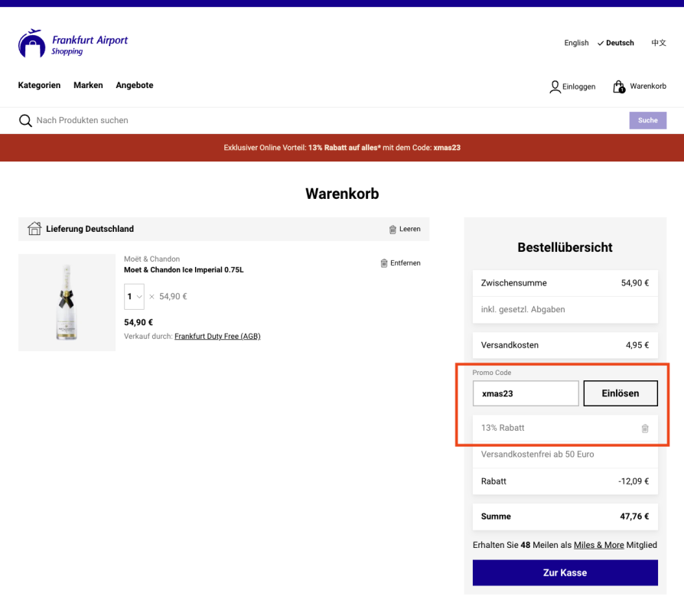The image size is (684, 616).
Task: Click the search magnifier icon
Action: coord(25,120)
